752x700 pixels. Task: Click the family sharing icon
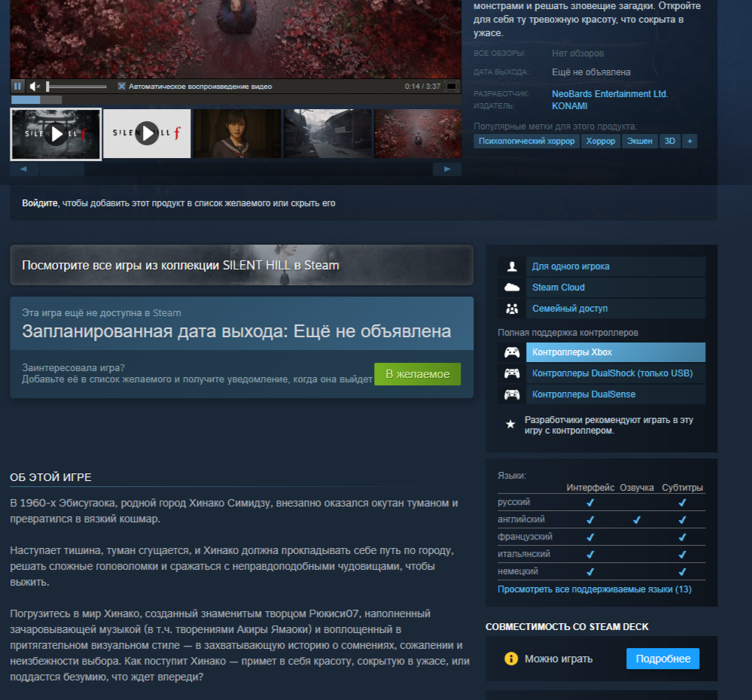click(x=512, y=309)
